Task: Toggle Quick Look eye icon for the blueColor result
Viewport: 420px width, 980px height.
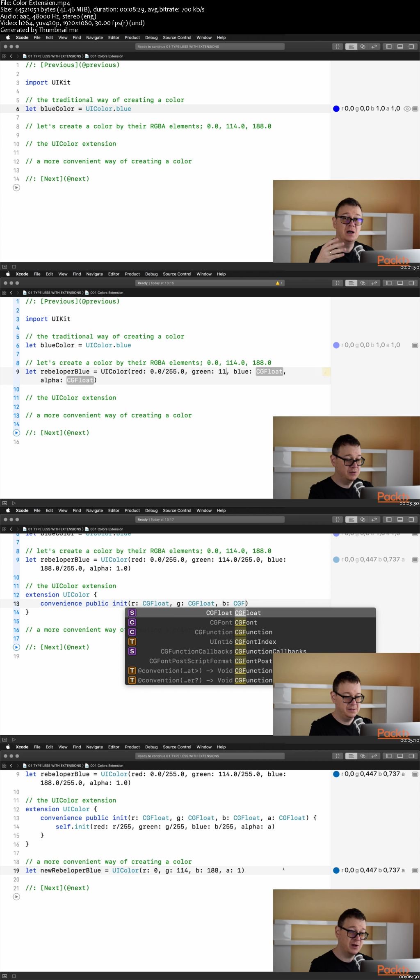Action: (x=407, y=109)
